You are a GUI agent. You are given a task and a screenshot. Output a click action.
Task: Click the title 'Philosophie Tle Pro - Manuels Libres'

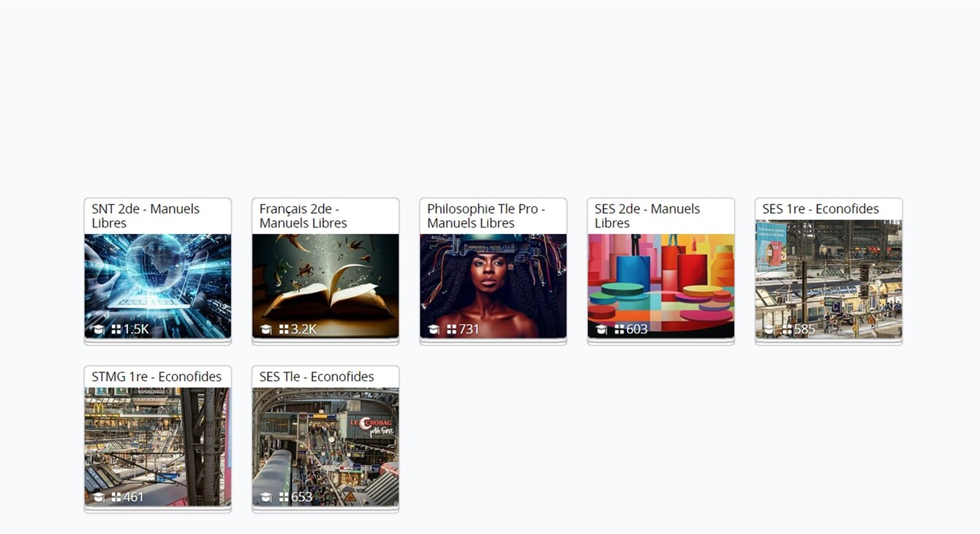pyautogui.click(x=486, y=216)
